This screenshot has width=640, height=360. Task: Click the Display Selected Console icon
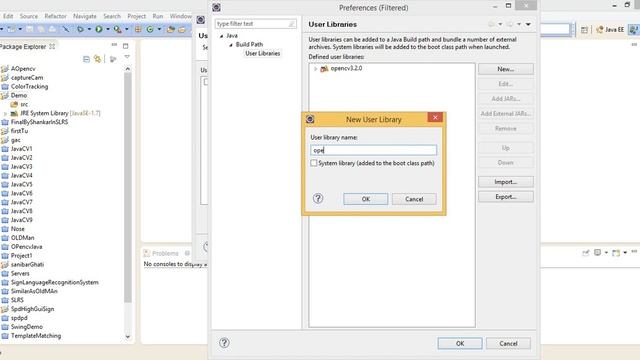pos(597,253)
